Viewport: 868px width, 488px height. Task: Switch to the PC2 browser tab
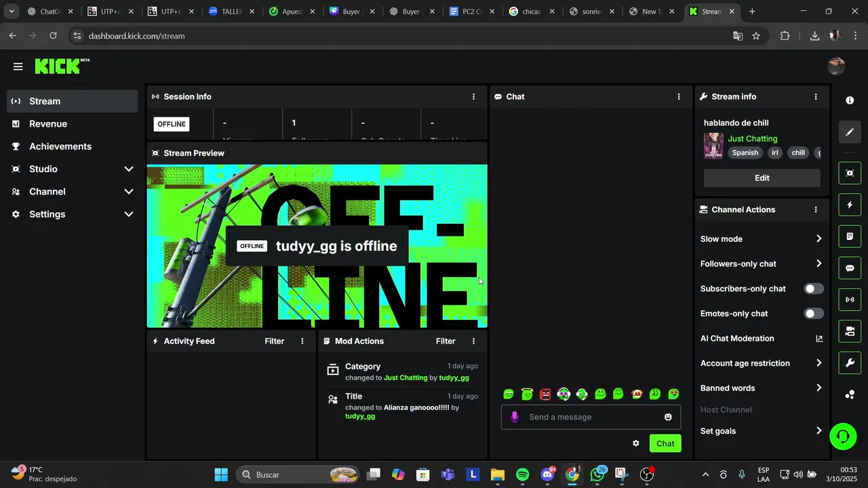coord(473,12)
